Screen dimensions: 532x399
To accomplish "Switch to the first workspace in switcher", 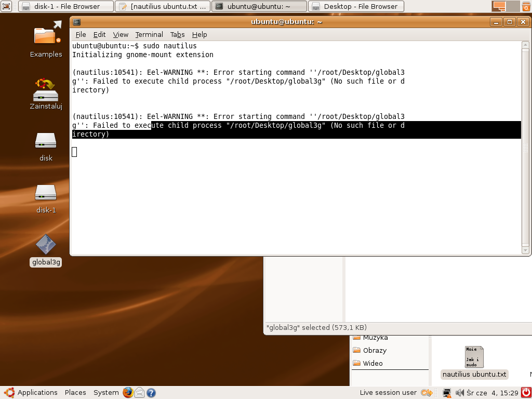I will pyautogui.click(x=499, y=6).
